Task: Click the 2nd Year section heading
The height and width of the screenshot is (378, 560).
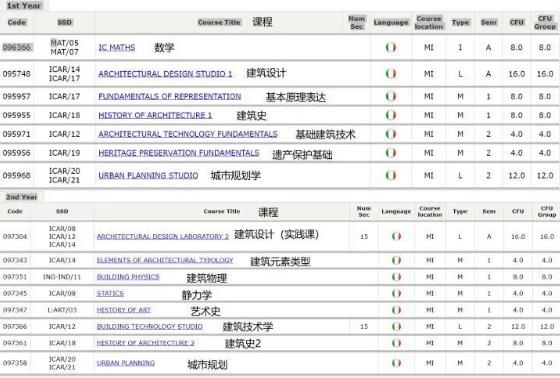Action: click(22, 197)
